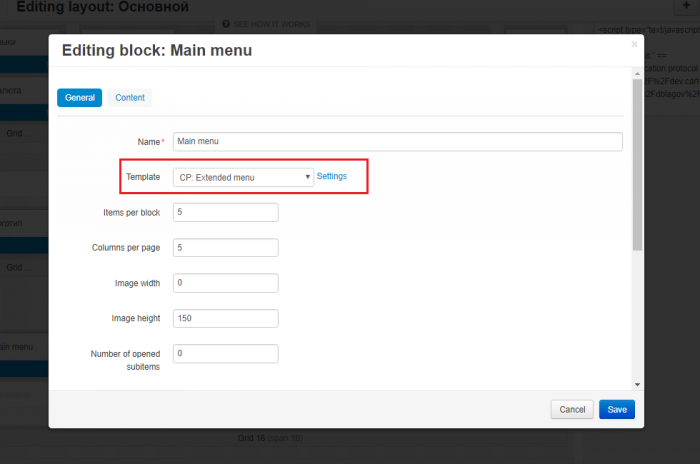Cancel editing the block
The height and width of the screenshot is (464, 700).
coord(572,410)
